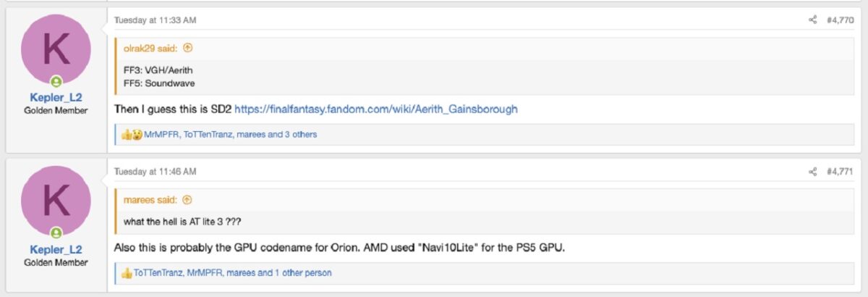Jump to olrak29's quoted post arrow
Screen dimensions: 868x297
tap(187, 49)
